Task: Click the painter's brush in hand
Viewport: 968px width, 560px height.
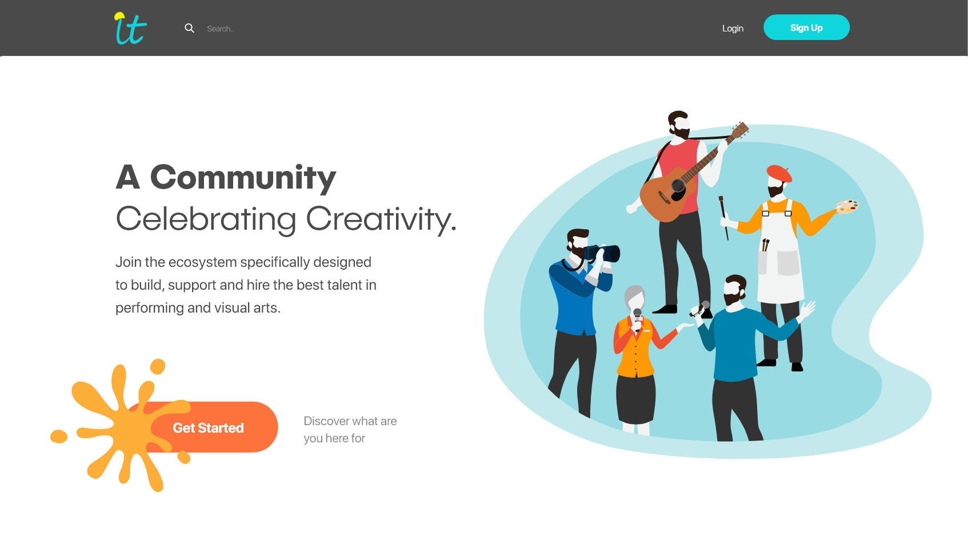Action: click(723, 218)
